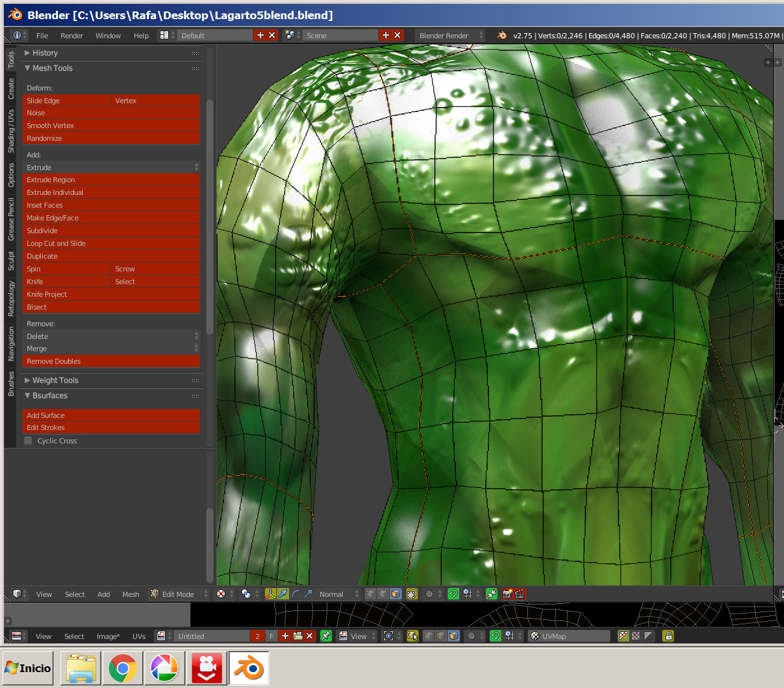Toggle lock UV editor update
784x688 pixels.
pos(668,636)
